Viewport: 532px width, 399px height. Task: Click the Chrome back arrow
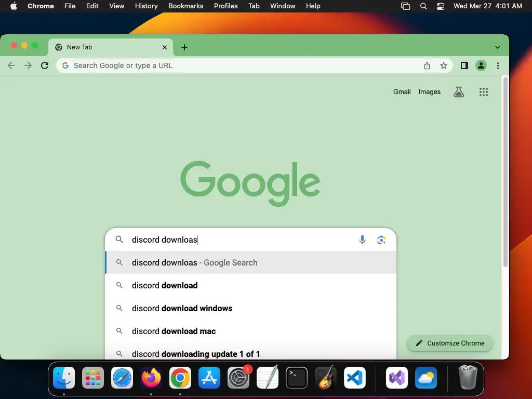tap(11, 65)
